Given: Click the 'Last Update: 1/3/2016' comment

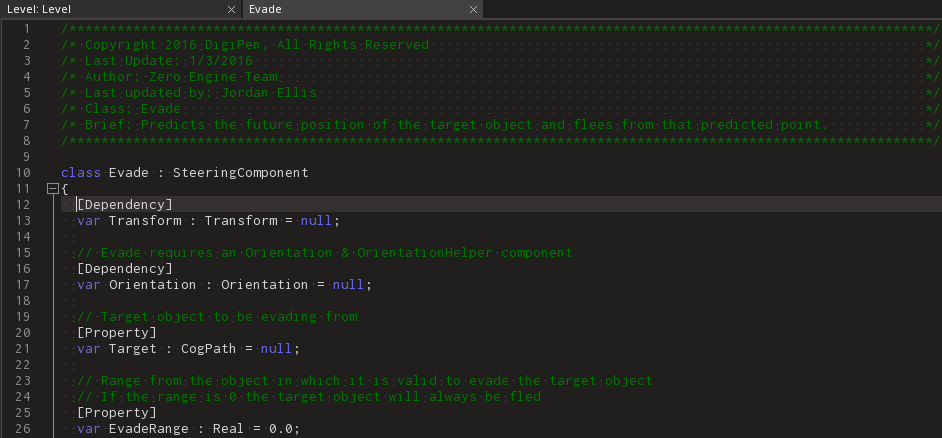Looking at the screenshot, I should coord(157,61).
